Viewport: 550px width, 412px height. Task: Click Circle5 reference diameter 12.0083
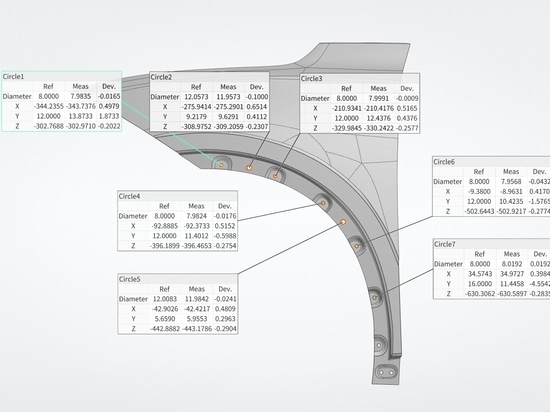pyautogui.click(x=165, y=299)
